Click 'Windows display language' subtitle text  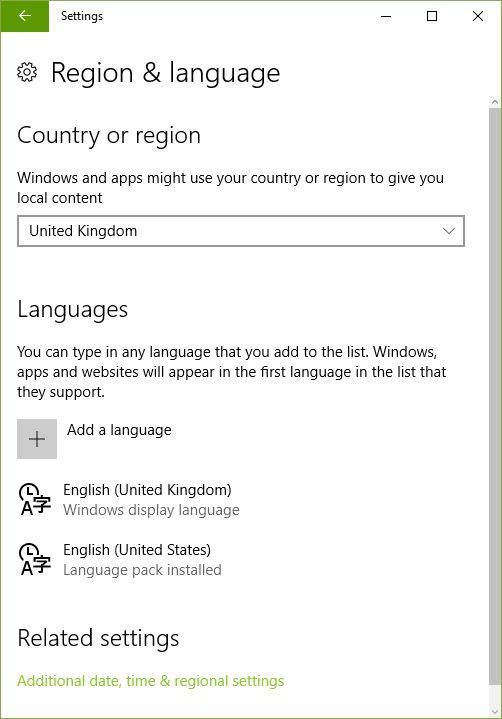(151, 510)
